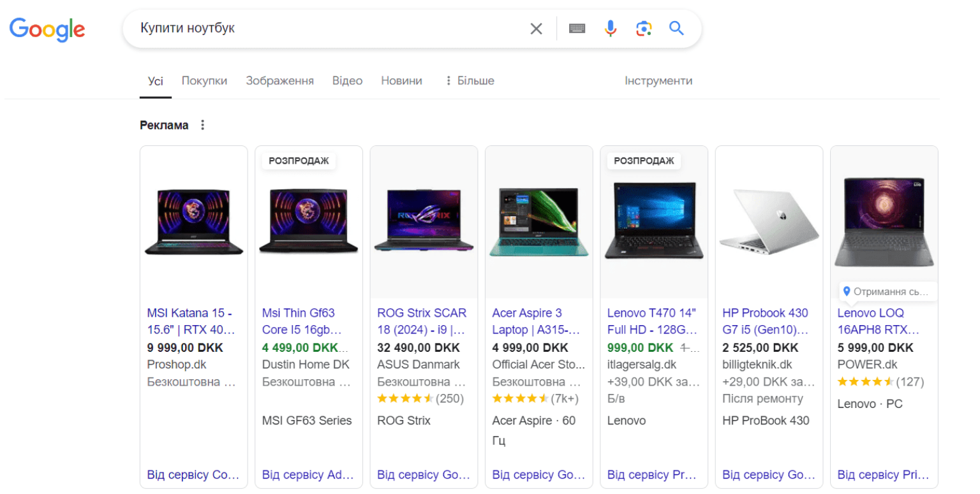Image resolution: width=980 pixels, height=494 pixels.
Task: Click the Google logo
Action: click(x=47, y=29)
